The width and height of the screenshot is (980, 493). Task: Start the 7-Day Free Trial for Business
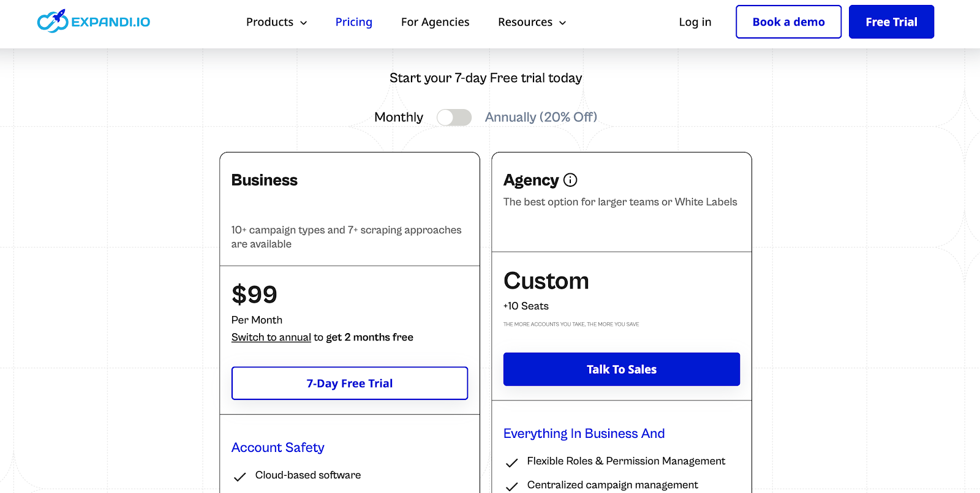(349, 383)
